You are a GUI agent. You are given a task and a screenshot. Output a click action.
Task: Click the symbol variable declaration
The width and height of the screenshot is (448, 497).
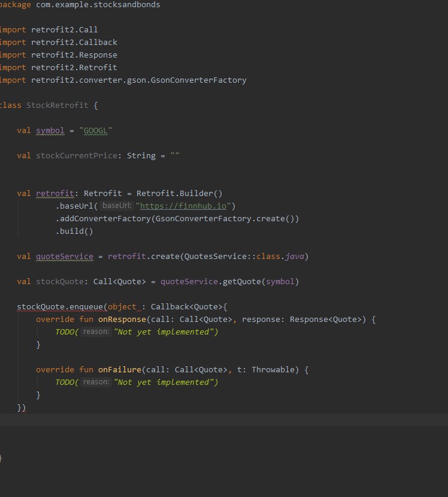[x=50, y=131]
